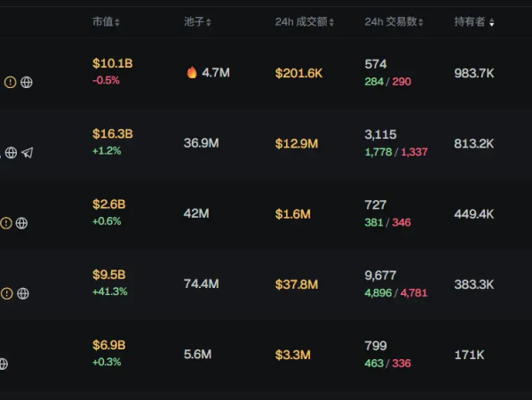Click transaction count 3,115

[380, 135]
